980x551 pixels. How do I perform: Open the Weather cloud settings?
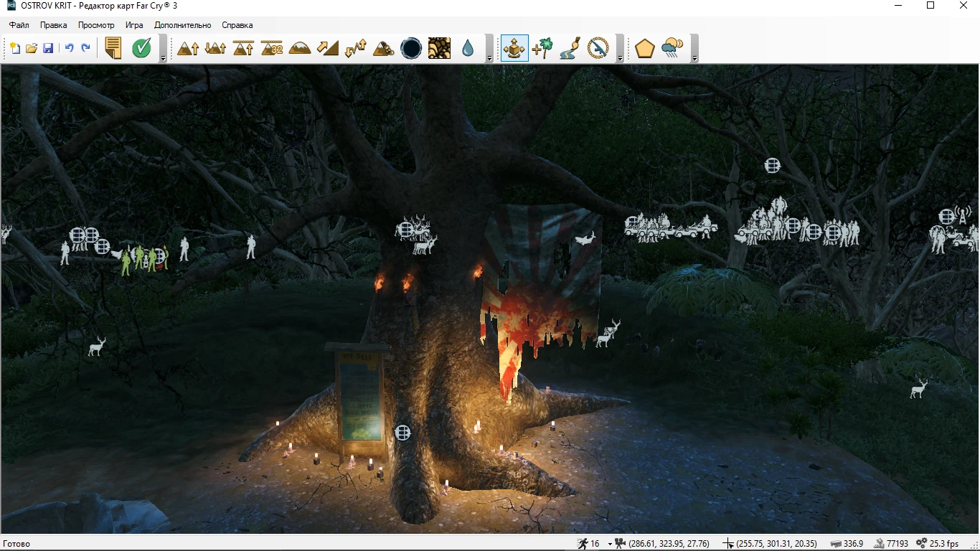[672, 48]
